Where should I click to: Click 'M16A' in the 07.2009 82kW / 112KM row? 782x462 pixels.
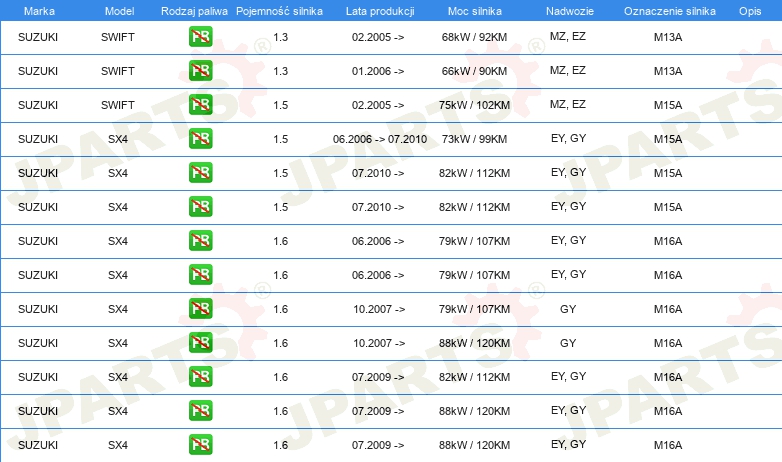click(668, 377)
